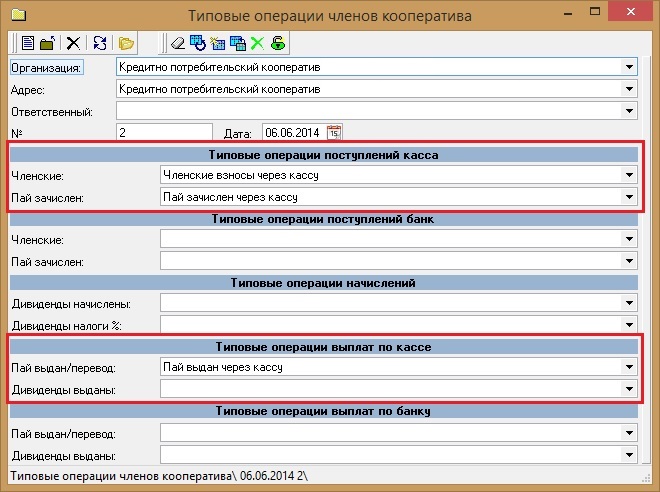Click the yellow open folders icon
Screen dimensions: 660x492
(x=126, y=43)
